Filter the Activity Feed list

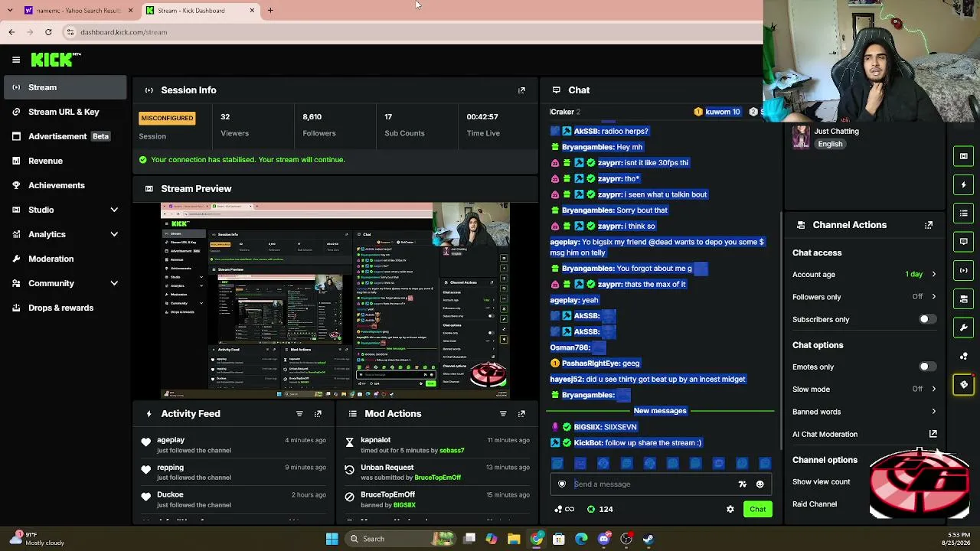299,414
